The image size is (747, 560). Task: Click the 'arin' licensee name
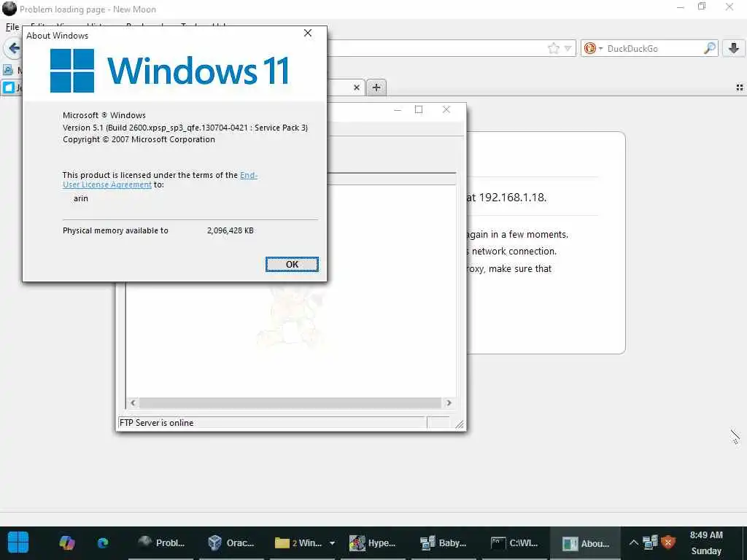pos(80,198)
